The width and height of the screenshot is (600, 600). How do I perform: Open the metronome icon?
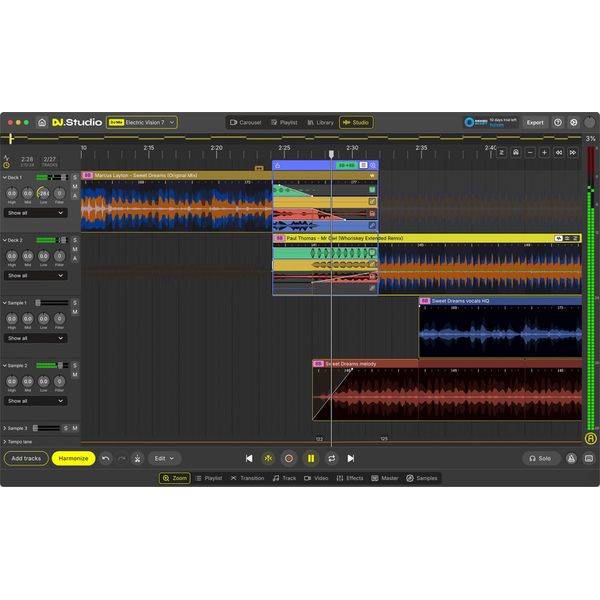(571, 458)
